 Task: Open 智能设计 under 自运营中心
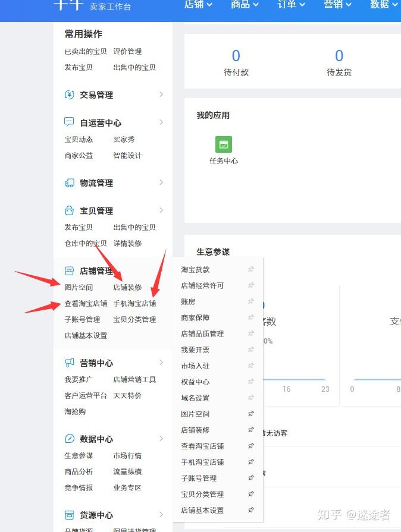point(127,155)
